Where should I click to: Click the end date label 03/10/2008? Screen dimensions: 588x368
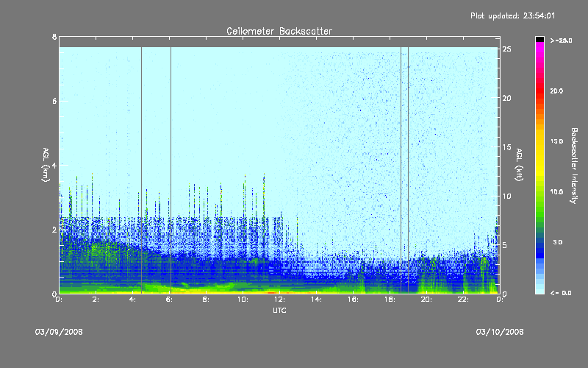(500, 332)
